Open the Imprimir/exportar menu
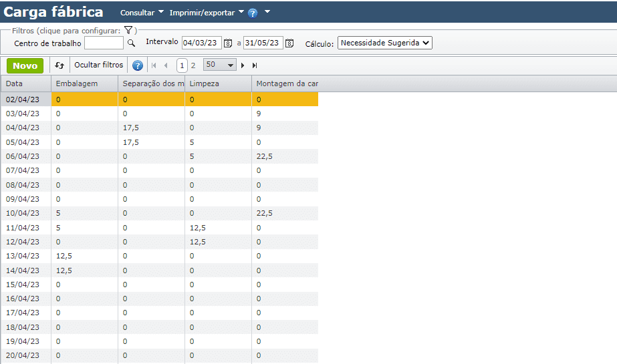The image size is (617, 364). (206, 13)
